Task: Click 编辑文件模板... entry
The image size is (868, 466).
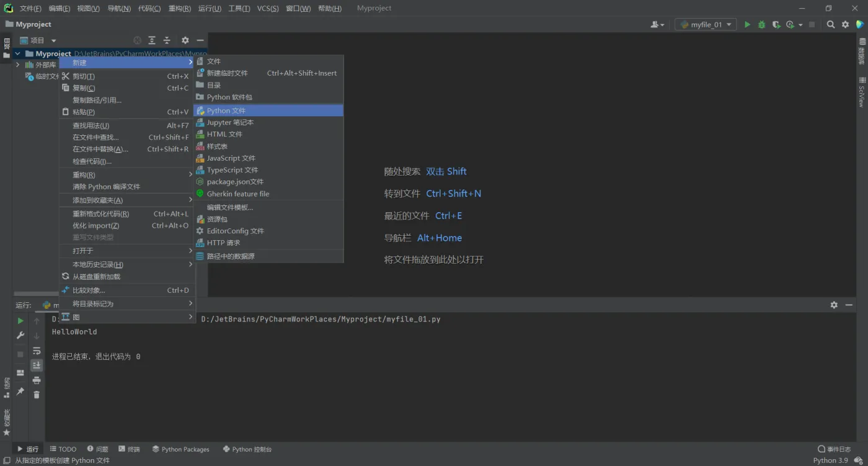Action: 268,207
